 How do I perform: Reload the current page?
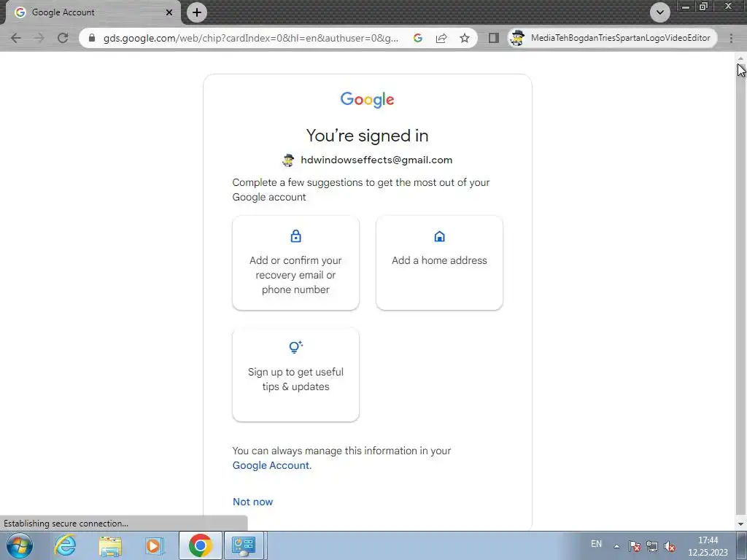63,38
